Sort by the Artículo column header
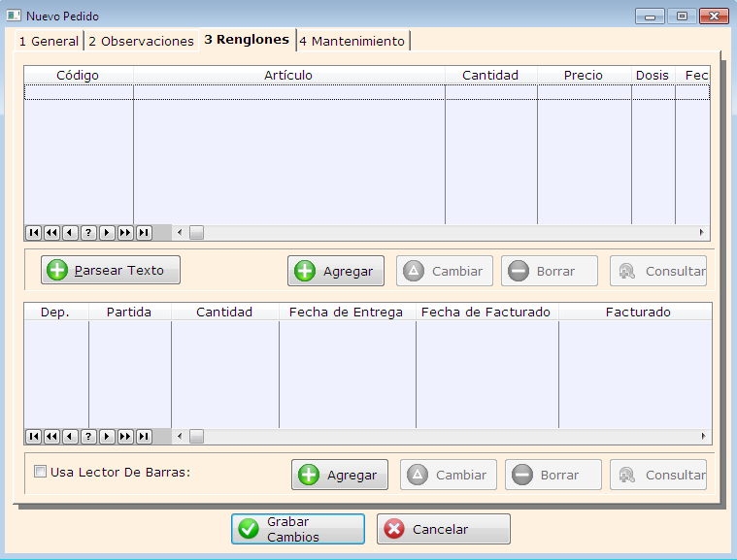The width and height of the screenshot is (737, 560). [x=288, y=76]
